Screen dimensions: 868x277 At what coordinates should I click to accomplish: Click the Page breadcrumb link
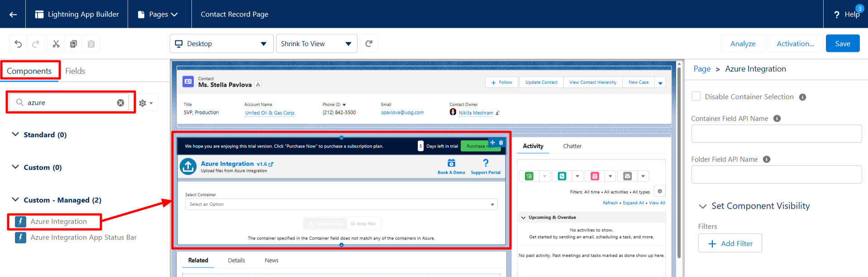click(x=702, y=69)
